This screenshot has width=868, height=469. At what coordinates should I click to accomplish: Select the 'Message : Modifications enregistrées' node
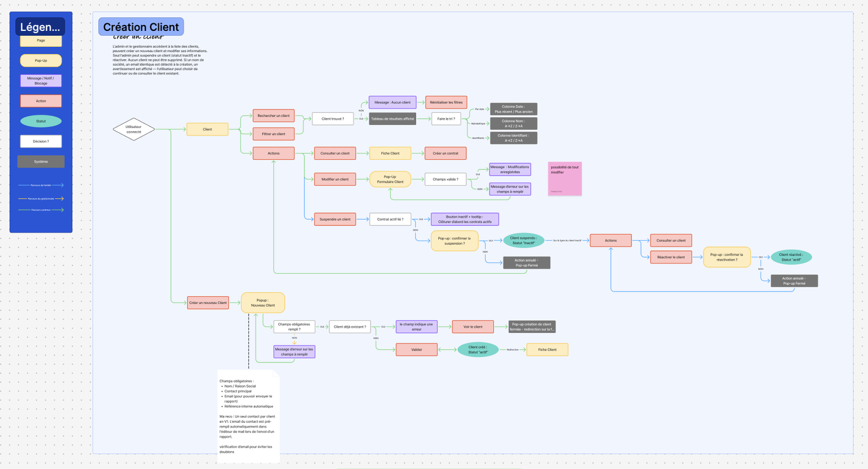510,169
